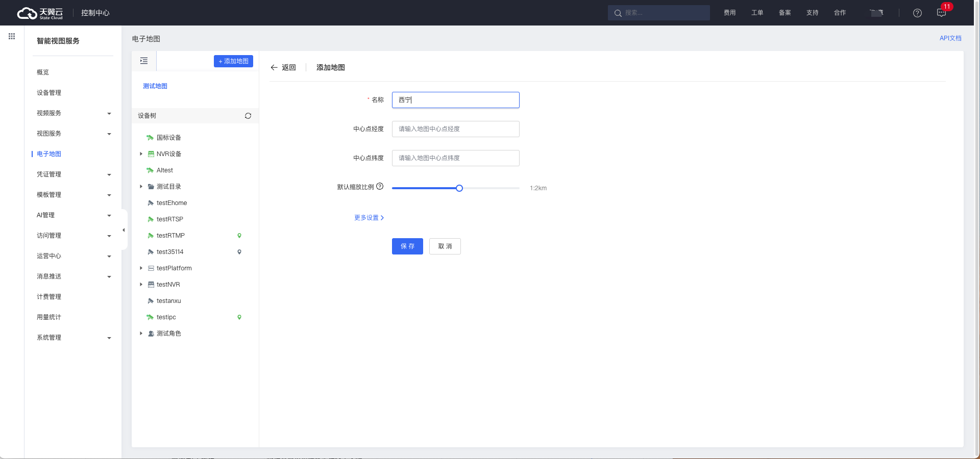Open the 更多设置 link

tap(369, 218)
